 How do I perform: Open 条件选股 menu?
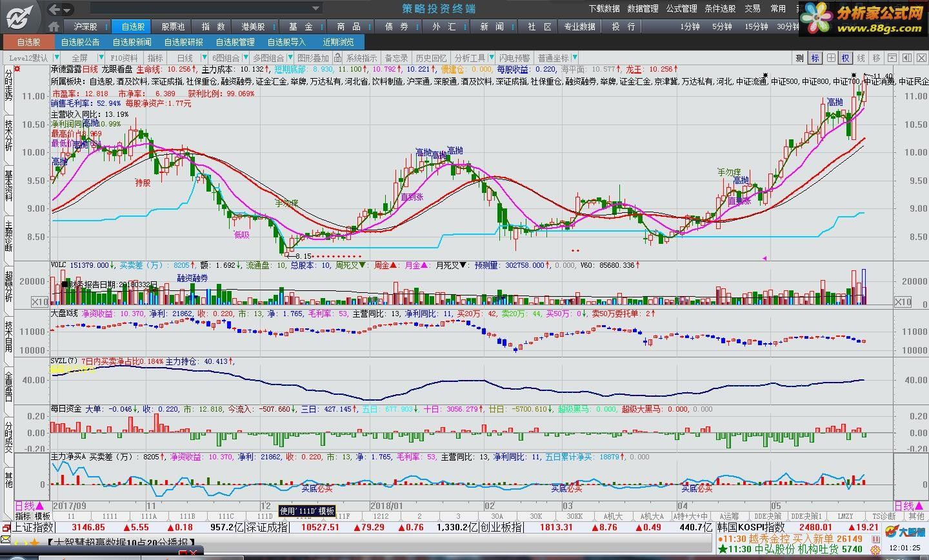pyautogui.click(x=720, y=9)
